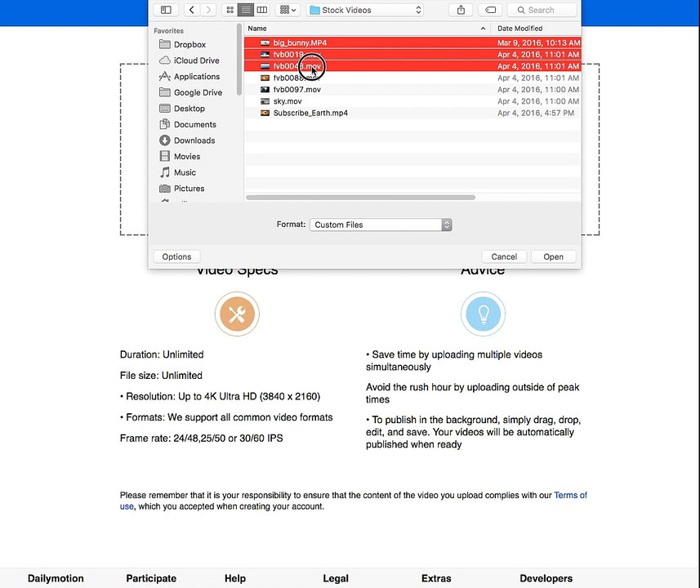Open Applications in the sidebar

pos(196,76)
